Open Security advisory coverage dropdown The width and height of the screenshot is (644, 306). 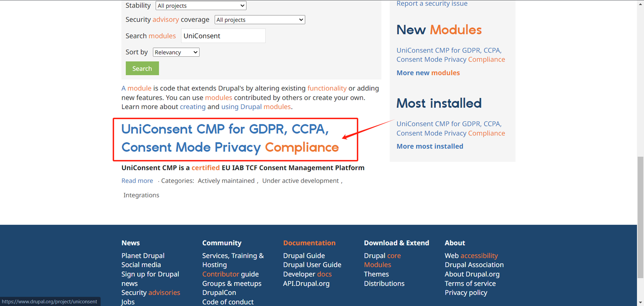coord(260,20)
